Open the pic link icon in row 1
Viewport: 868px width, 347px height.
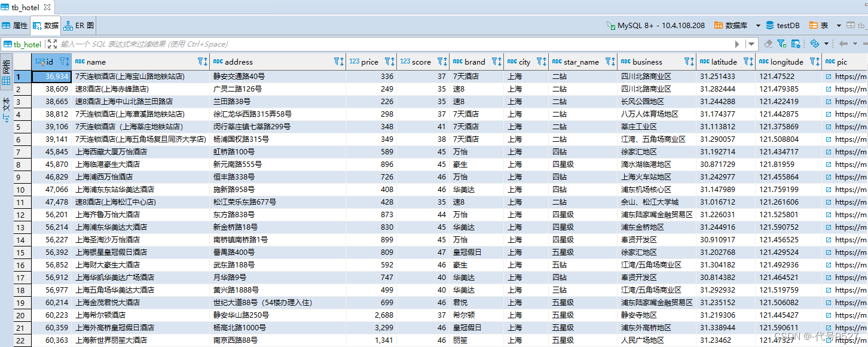pos(829,77)
